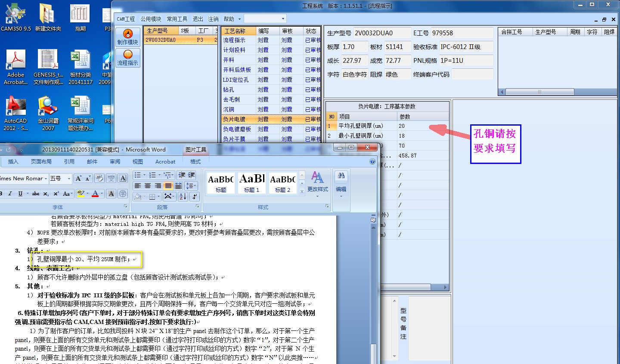Image resolution: width=620 pixels, height=364 pixels.
Task: Switch to 页面布局 tab in Word
Action: coord(41,161)
